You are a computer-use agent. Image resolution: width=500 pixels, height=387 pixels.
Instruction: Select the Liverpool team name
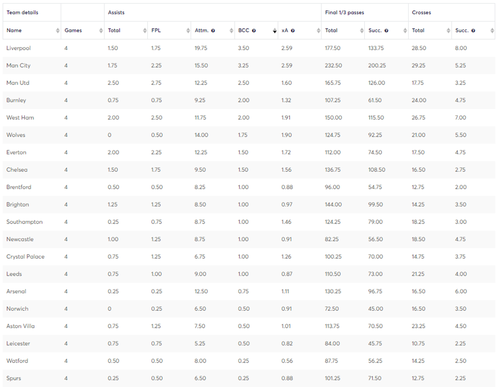click(18, 48)
